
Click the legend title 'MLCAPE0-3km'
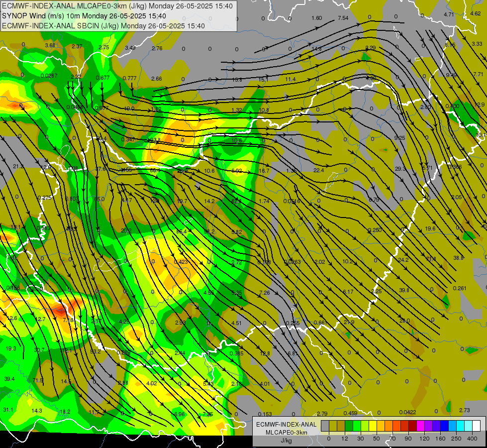tap(287, 432)
